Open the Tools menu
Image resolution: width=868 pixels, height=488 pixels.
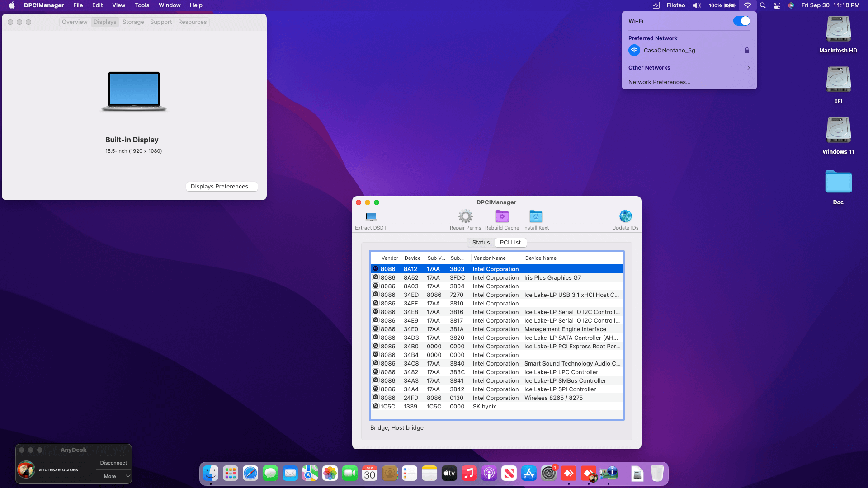pyautogui.click(x=142, y=5)
